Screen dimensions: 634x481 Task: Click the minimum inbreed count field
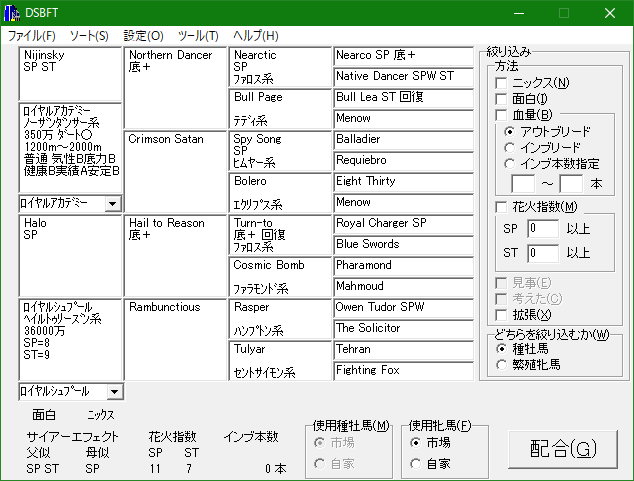click(x=523, y=184)
